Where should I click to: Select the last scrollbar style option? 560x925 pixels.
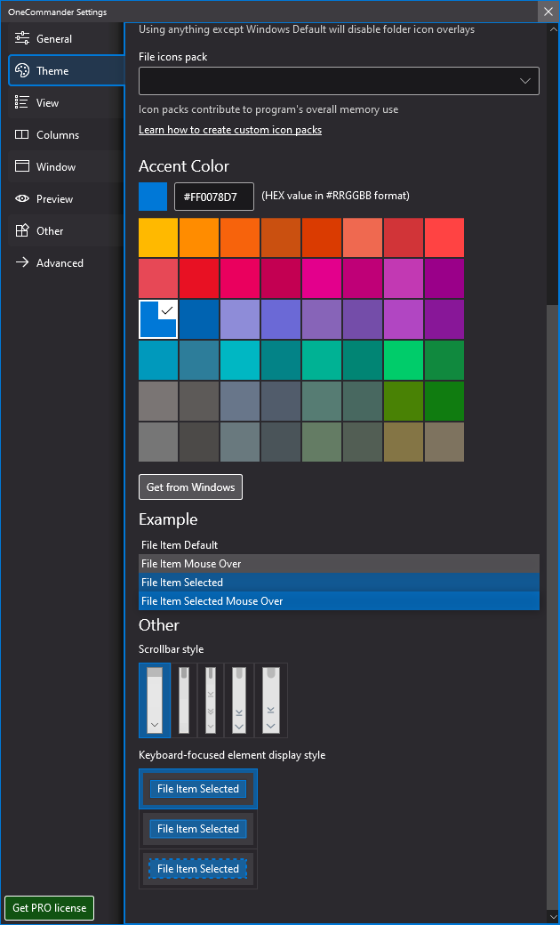(270, 700)
